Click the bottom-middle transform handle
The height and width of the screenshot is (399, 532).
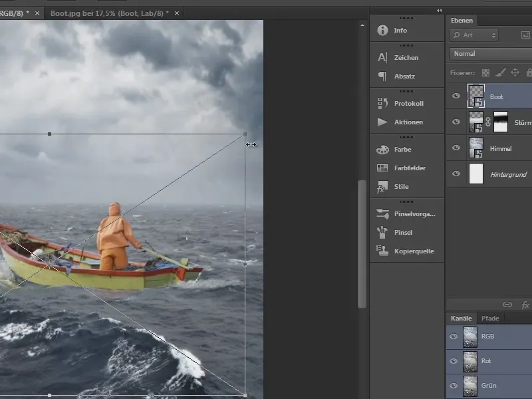(49, 395)
